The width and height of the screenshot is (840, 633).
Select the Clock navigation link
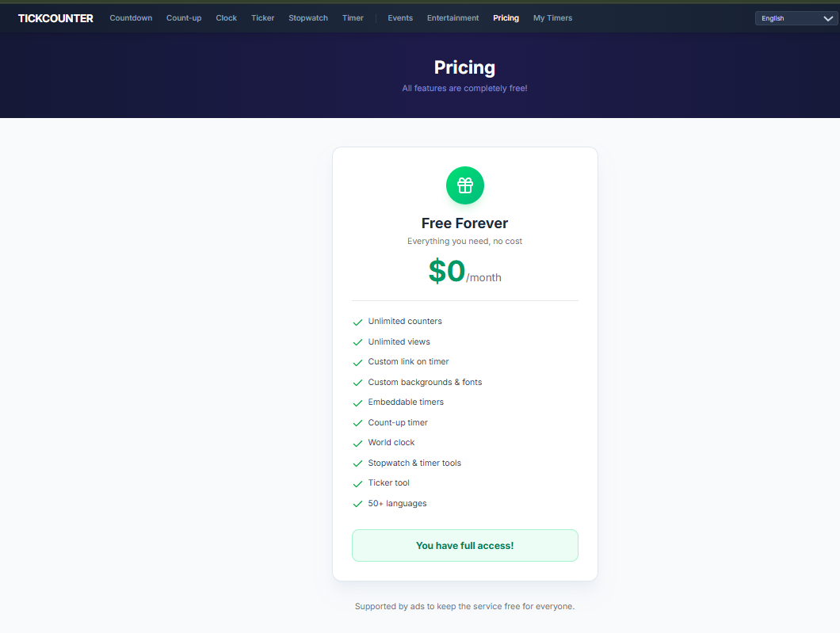(x=226, y=17)
